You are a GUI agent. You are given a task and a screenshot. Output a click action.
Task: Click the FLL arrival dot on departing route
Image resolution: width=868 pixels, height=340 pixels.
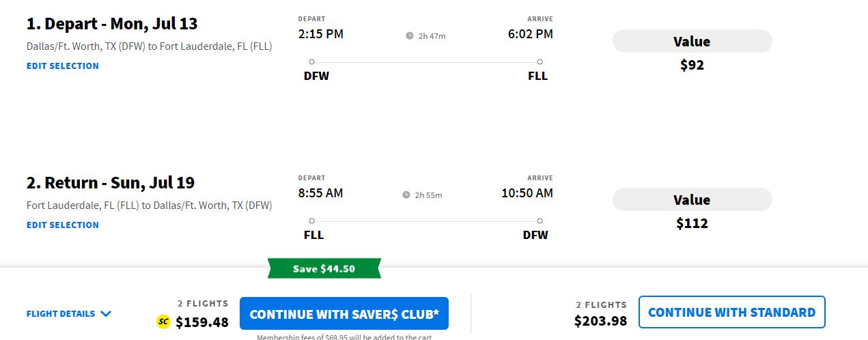click(540, 62)
